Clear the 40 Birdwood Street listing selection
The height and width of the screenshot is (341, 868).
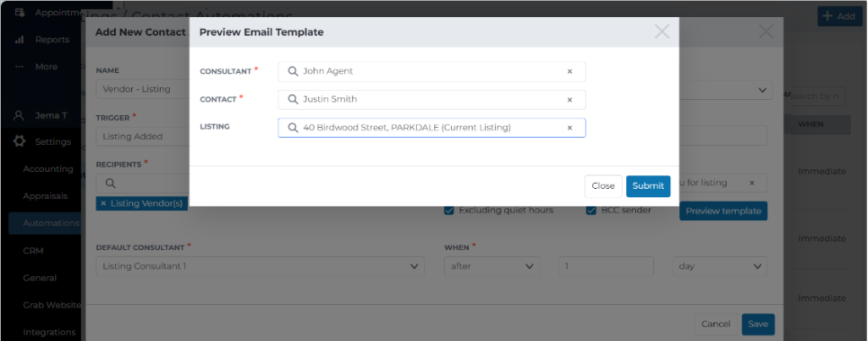point(570,128)
